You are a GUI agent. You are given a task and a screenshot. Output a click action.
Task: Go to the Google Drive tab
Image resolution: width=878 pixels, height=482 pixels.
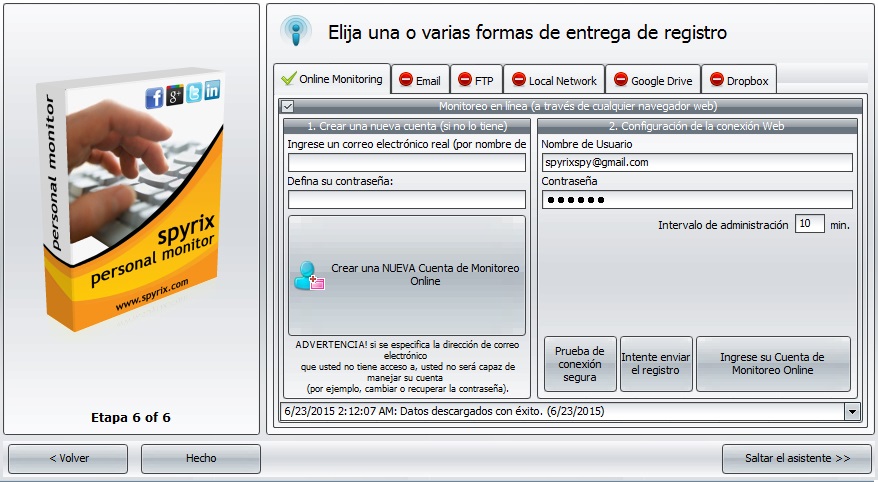pyautogui.click(x=653, y=80)
